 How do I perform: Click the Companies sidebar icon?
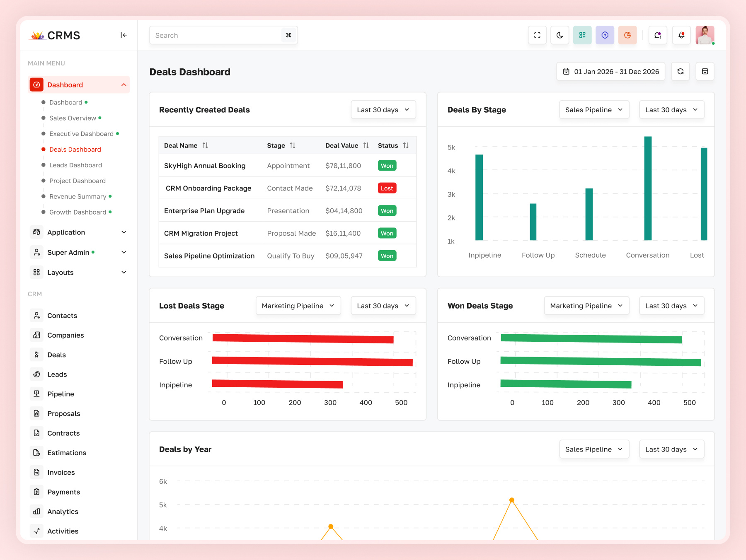pyautogui.click(x=36, y=335)
